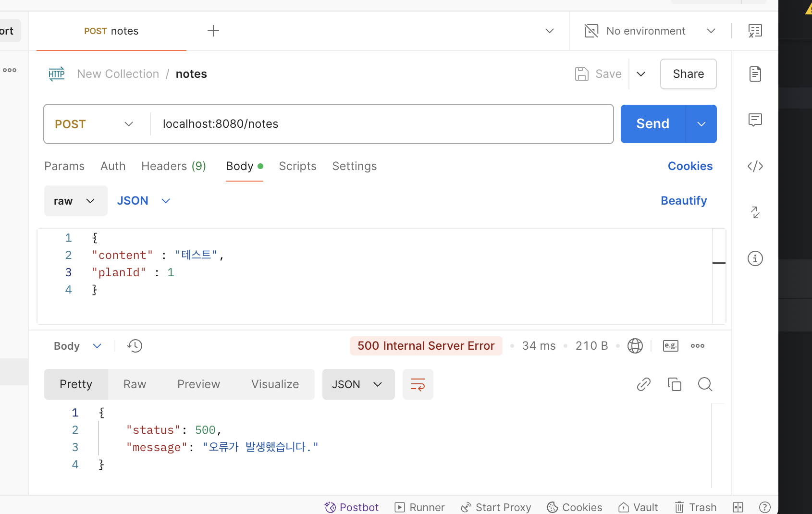Click the "message" line in response body
The image size is (812, 514).
(x=222, y=447)
